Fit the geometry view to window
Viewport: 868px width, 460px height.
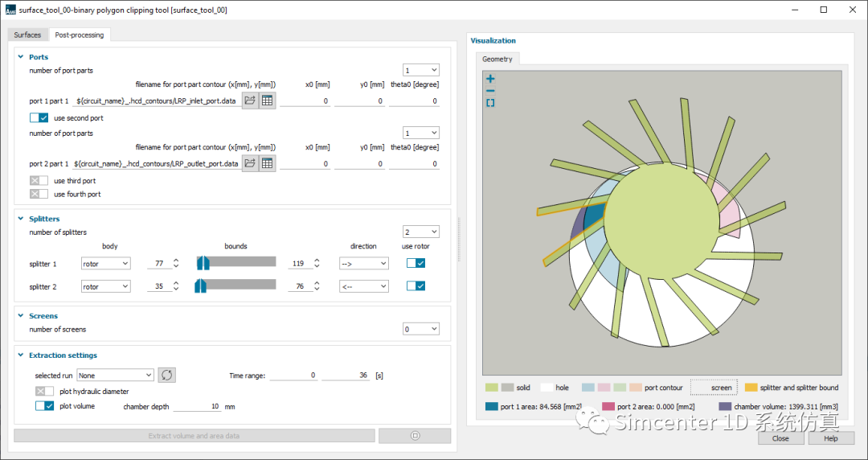490,103
